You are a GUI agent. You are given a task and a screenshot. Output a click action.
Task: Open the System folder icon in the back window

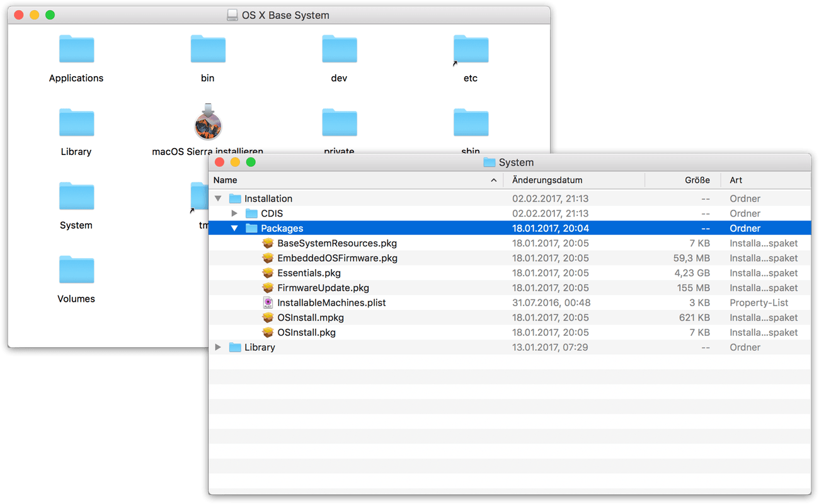click(x=76, y=197)
